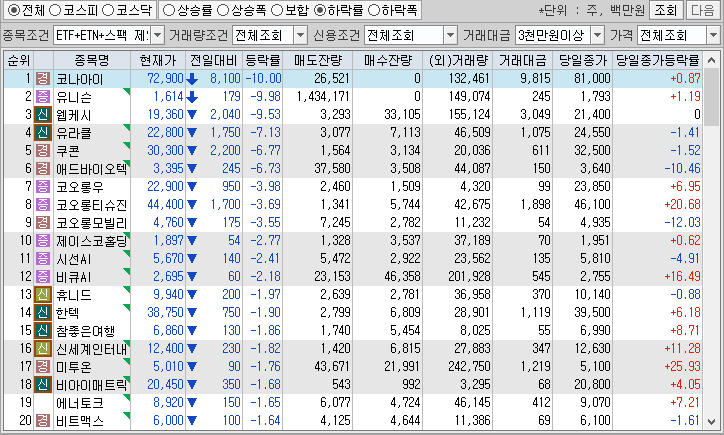The image size is (724, 435).
Task: Sort by 등락률 column header
Action: point(262,60)
